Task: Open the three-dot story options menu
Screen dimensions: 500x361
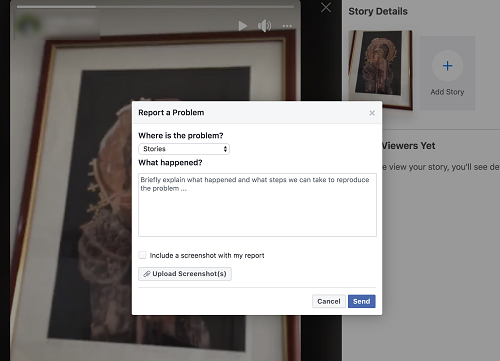Action: (287, 26)
